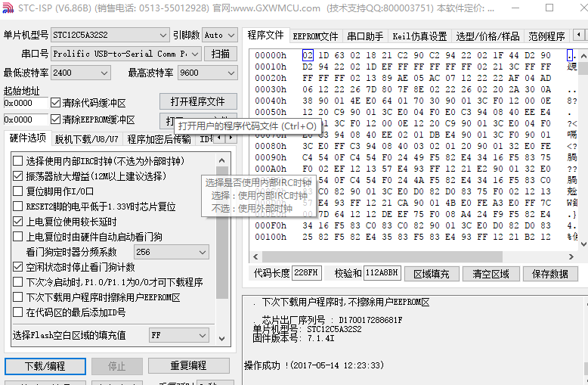Click 操作成功 status line in log
The height and width of the screenshot is (385, 588).
(x=314, y=365)
